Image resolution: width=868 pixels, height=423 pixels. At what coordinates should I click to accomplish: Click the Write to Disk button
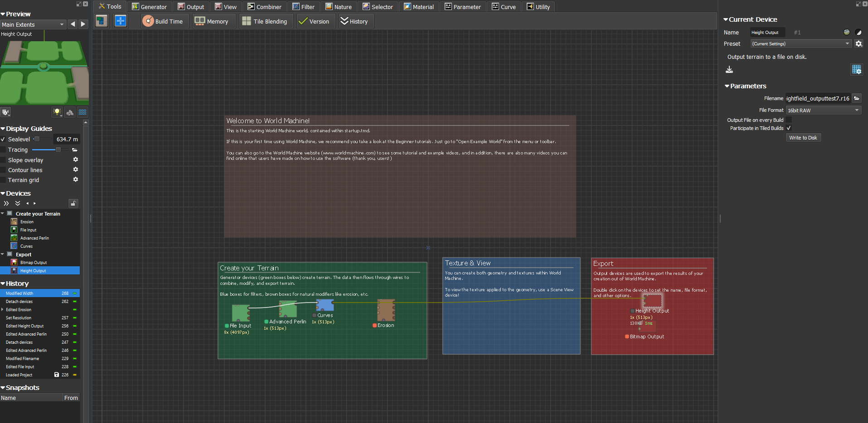click(x=803, y=138)
